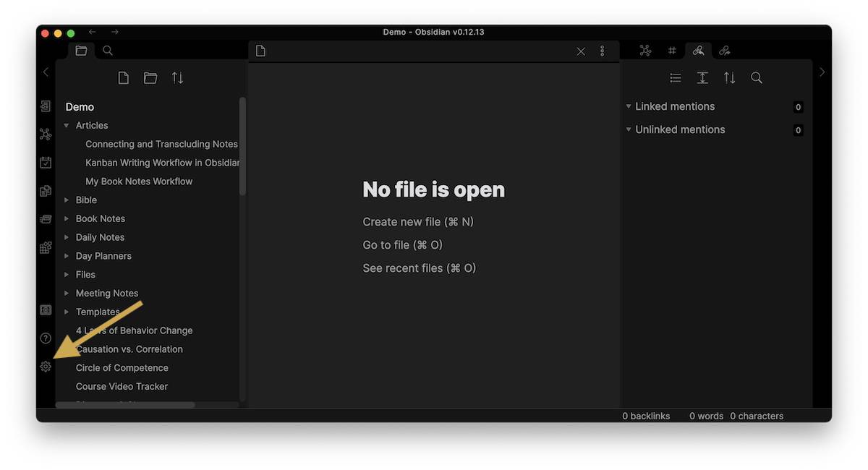Viewport: 868px width, 470px height.
Task: Open the local graph tab in right sidebar
Action: (645, 51)
